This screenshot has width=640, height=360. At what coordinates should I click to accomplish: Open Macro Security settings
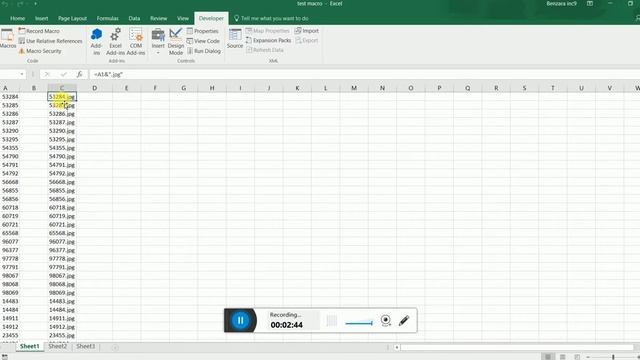point(40,51)
